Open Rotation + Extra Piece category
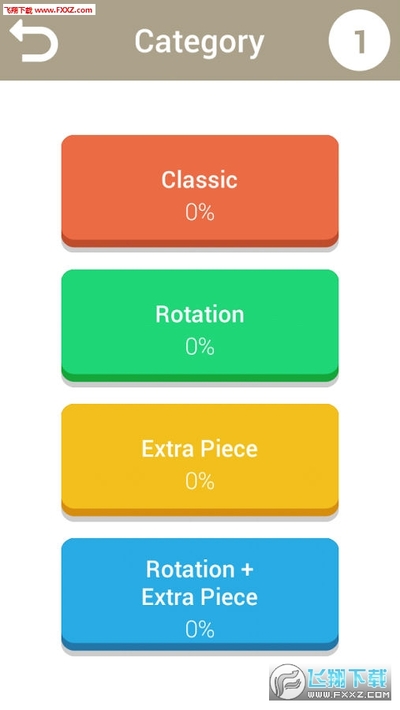The image size is (400, 710). pyautogui.click(x=200, y=594)
